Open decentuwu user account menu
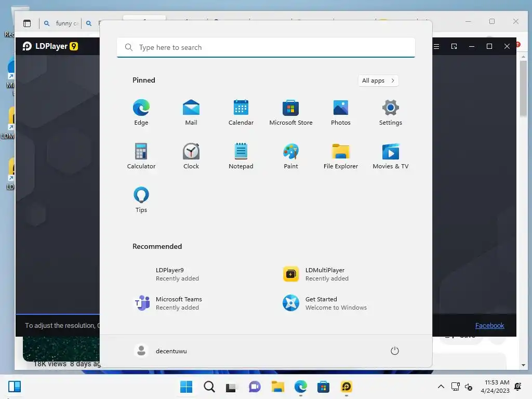The image size is (532, 399). (x=161, y=351)
